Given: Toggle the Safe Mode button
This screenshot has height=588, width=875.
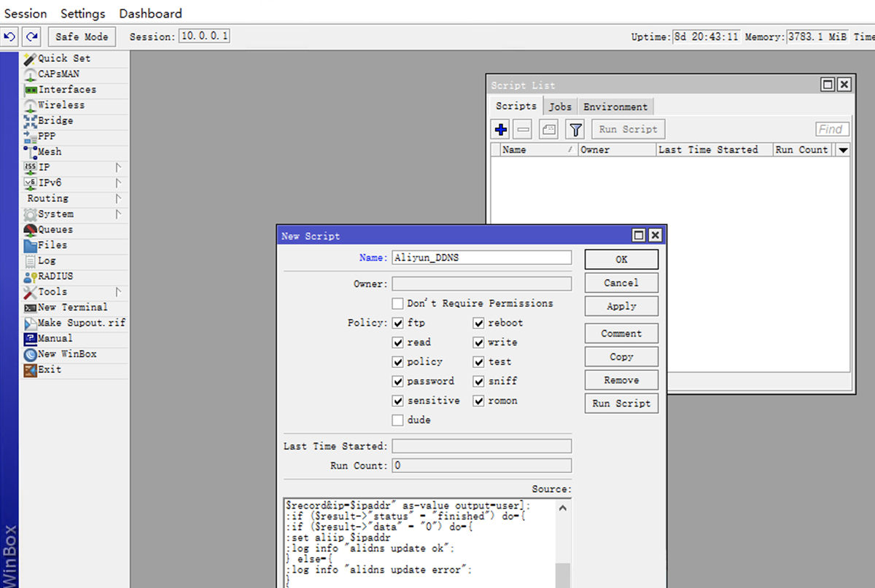Looking at the screenshot, I should [x=82, y=36].
